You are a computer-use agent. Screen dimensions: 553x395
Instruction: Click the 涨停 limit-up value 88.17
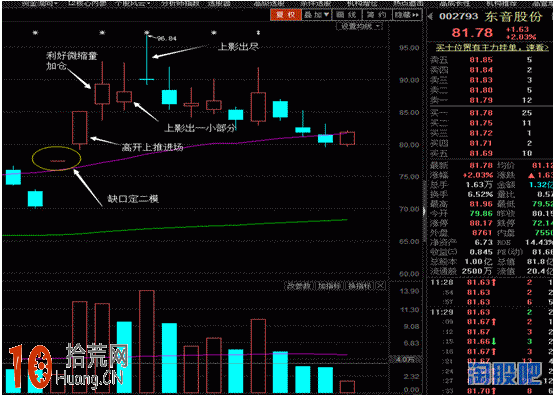(481, 223)
